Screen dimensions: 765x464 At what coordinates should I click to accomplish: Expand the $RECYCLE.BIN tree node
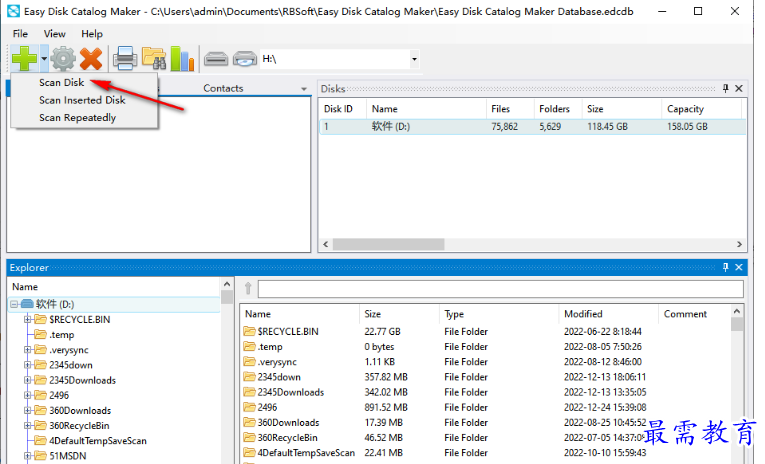click(x=28, y=320)
